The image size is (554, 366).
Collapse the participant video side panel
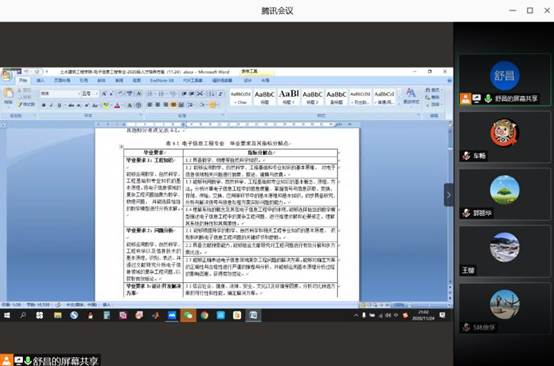pyautogui.click(x=449, y=195)
